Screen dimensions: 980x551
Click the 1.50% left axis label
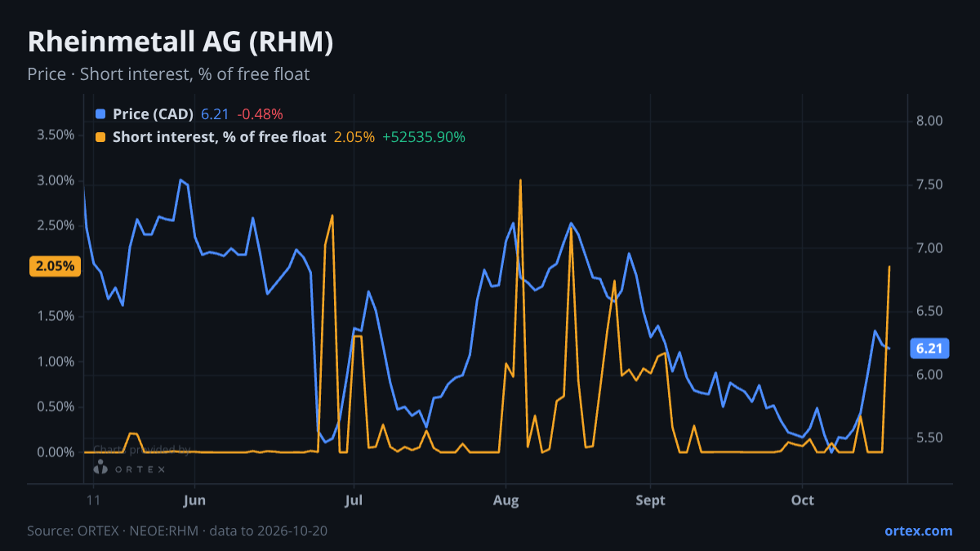pyautogui.click(x=56, y=316)
